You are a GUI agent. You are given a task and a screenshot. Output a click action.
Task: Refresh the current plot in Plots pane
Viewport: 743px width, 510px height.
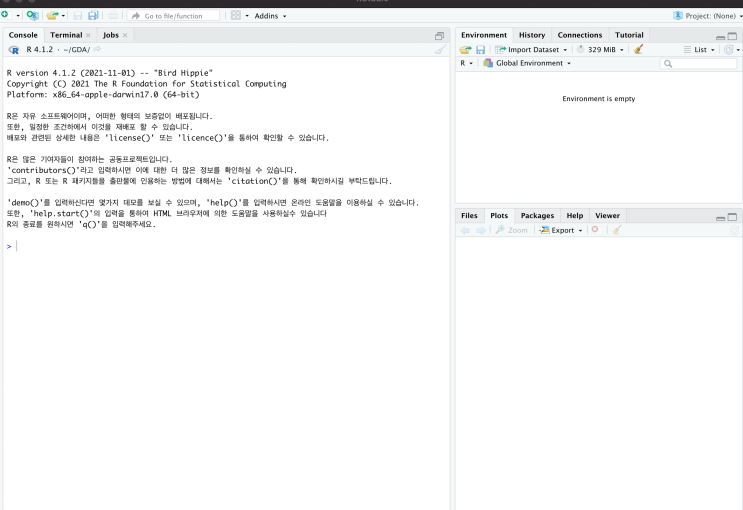point(734,230)
